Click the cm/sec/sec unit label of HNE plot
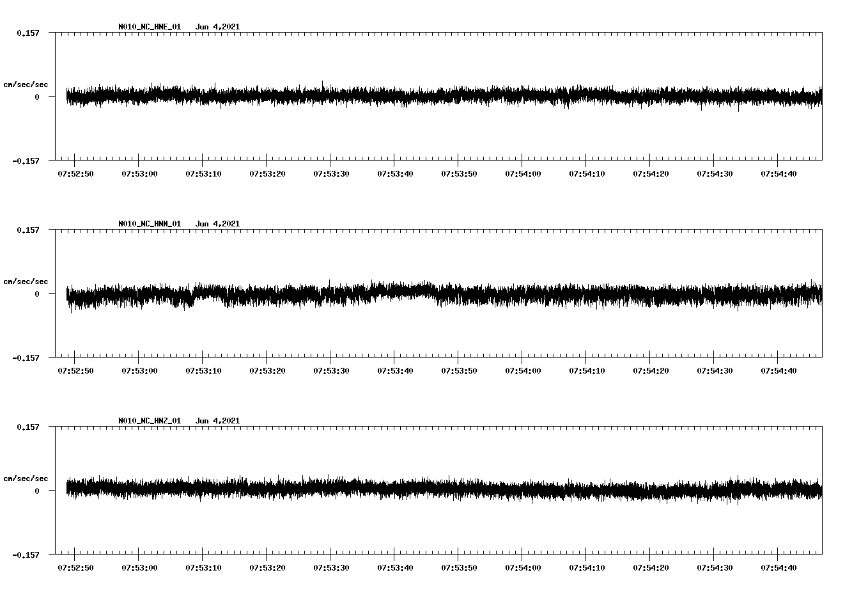The height and width of the screenshot is (591, 868). pos(26,84)
